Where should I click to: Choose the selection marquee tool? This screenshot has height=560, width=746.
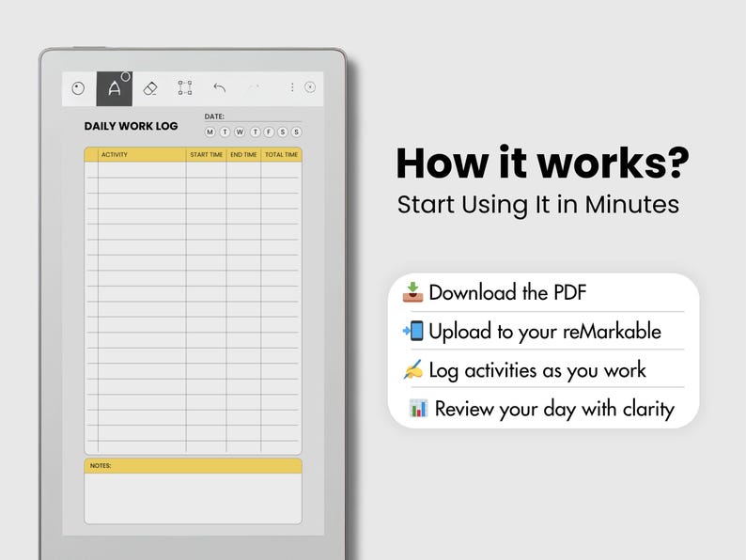pos(185,88)
